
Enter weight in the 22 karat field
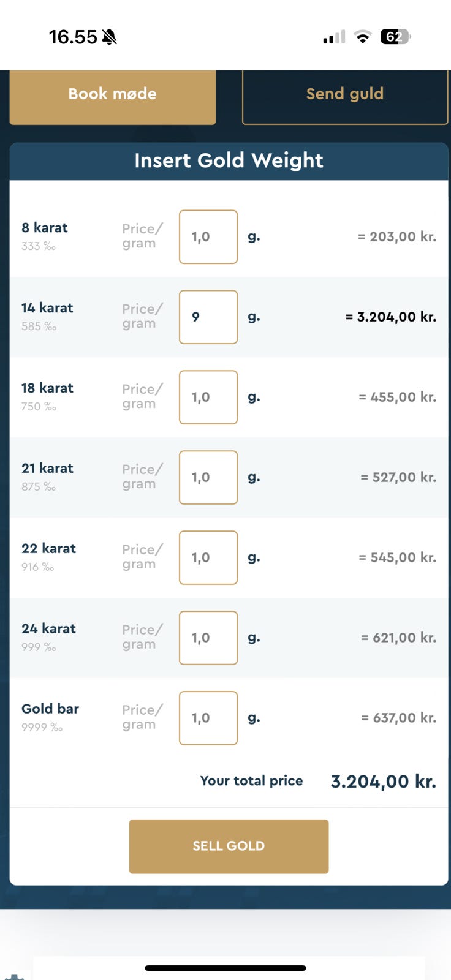pos(208,558)
